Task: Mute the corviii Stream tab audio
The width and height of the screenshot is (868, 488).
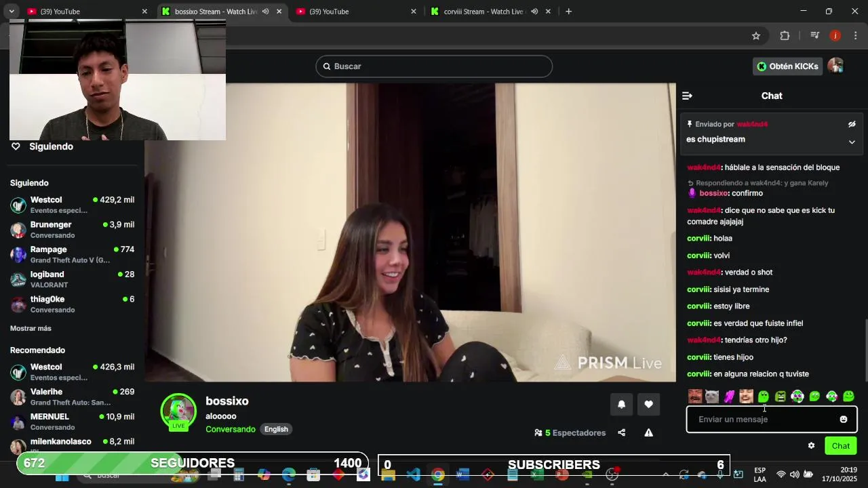Action: [x=534, y=12]
